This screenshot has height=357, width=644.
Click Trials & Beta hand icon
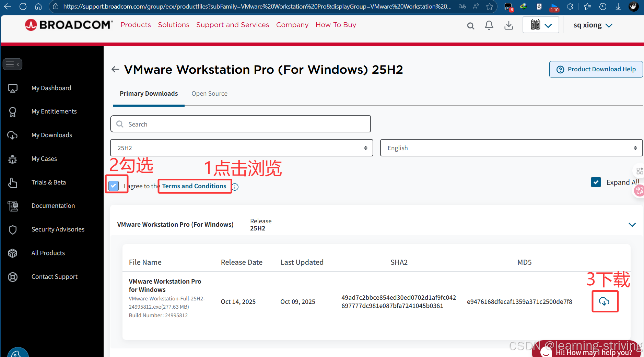pos(13,183)
